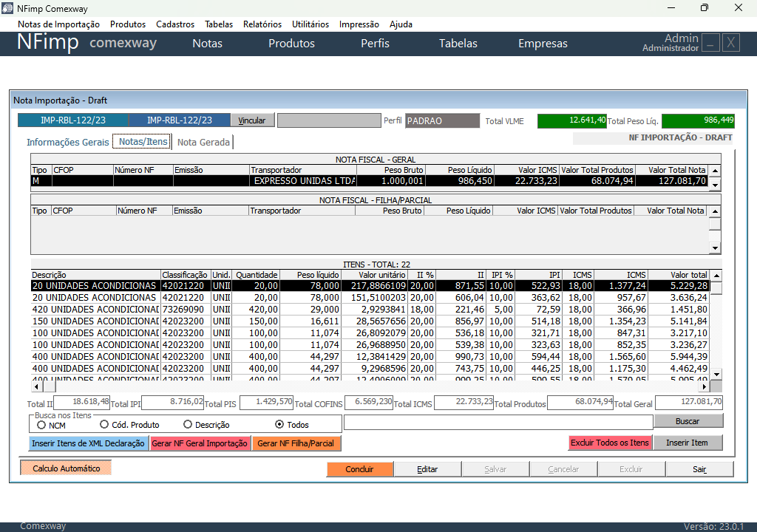Go to Produtos in the dark navigation bar
The image size is (757, 532).
tap(291, 44)
